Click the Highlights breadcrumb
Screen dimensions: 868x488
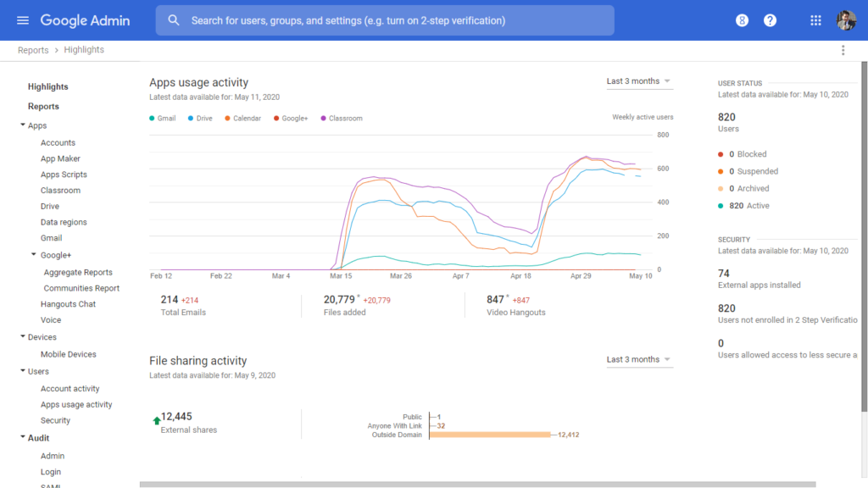[84, 50]
